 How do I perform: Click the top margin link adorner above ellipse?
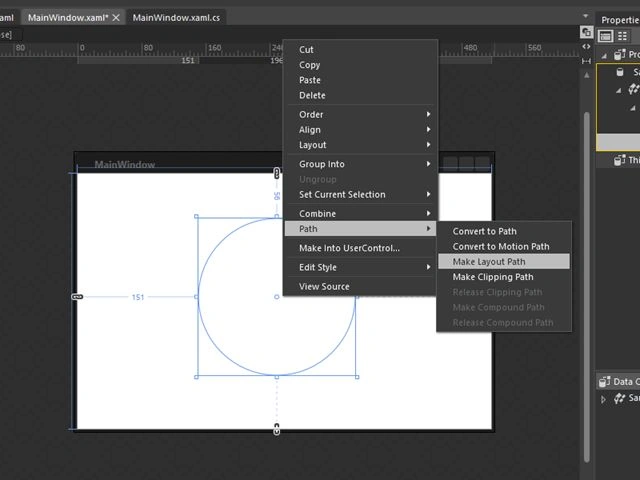click(277, 173)
